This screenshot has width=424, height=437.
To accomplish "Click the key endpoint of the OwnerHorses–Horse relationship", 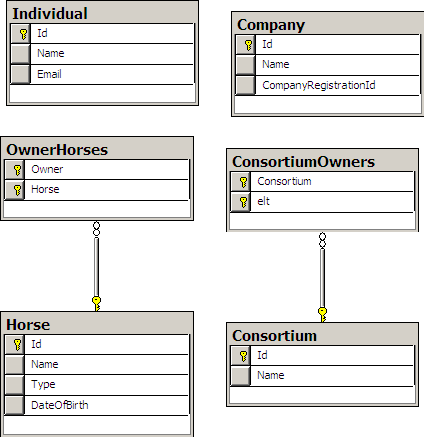I will pyautogui.click(x=97, y=304).
